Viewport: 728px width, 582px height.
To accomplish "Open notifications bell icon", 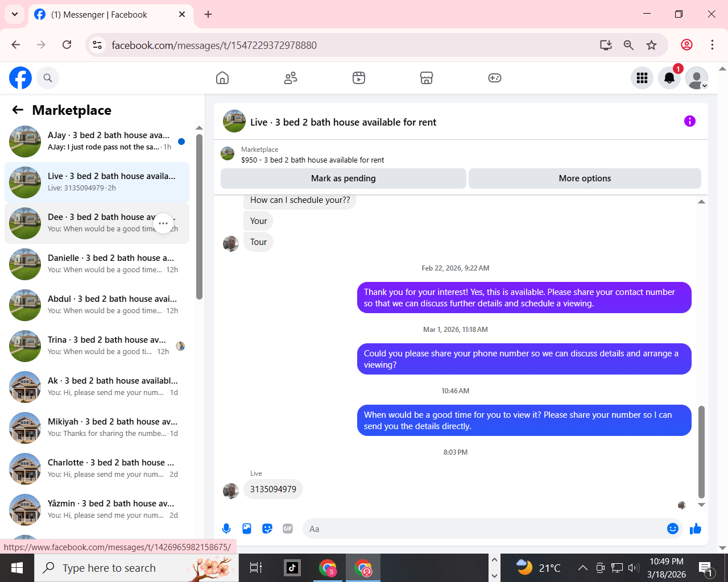I will 669,78.
